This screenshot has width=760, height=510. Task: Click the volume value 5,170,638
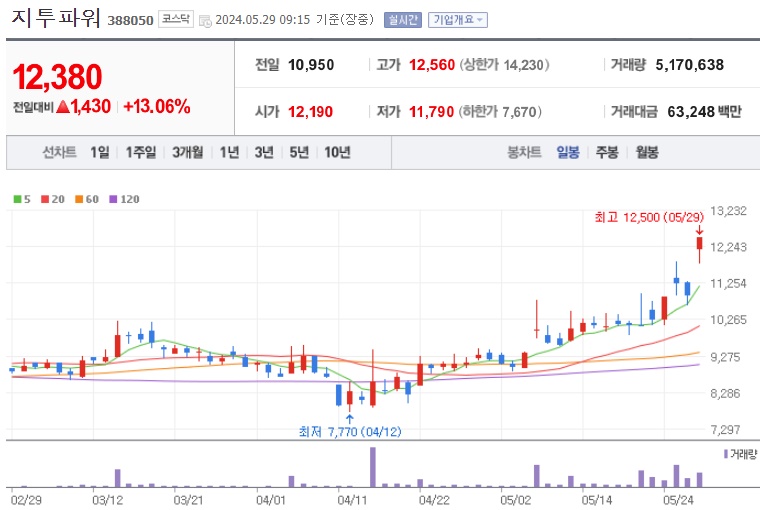coord(690,64)
